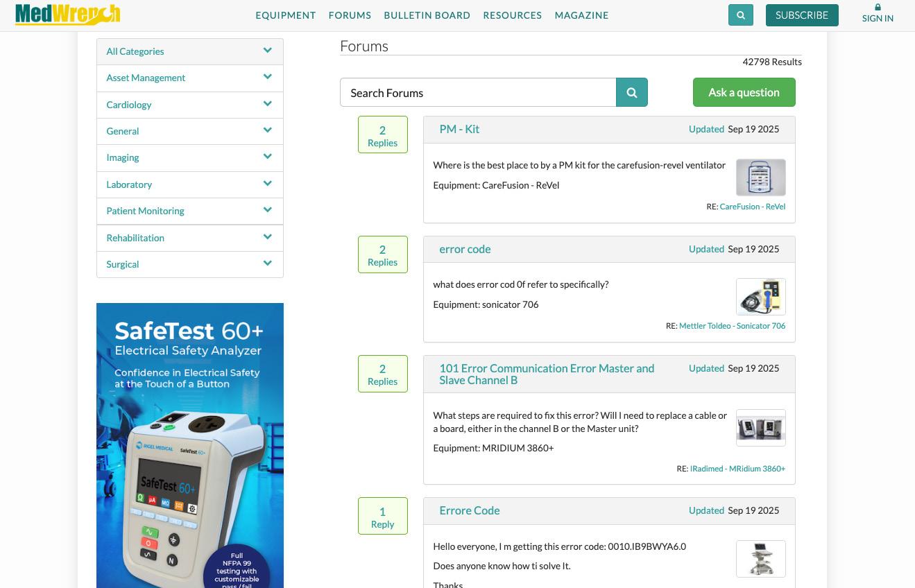Expand the Imaging category chevron
This screenshot has width=915, height=588.
267,157
